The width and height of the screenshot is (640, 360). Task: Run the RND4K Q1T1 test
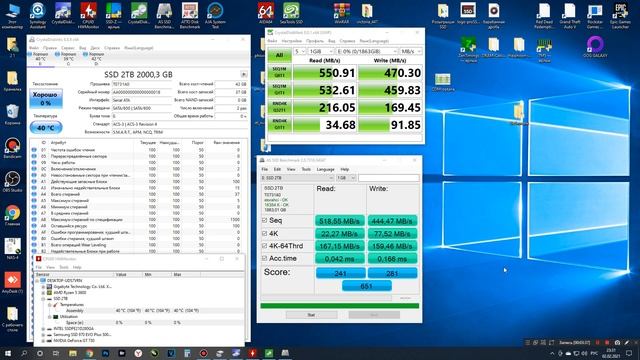(280, 124)
